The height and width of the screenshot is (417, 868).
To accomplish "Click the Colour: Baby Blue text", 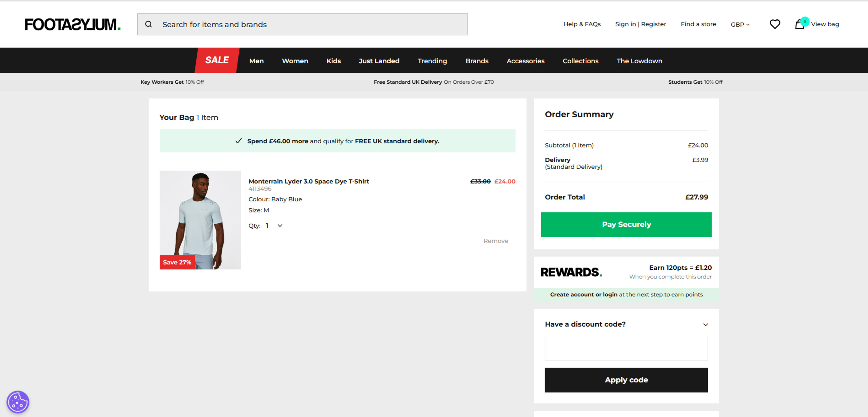I will click(275, 199).
